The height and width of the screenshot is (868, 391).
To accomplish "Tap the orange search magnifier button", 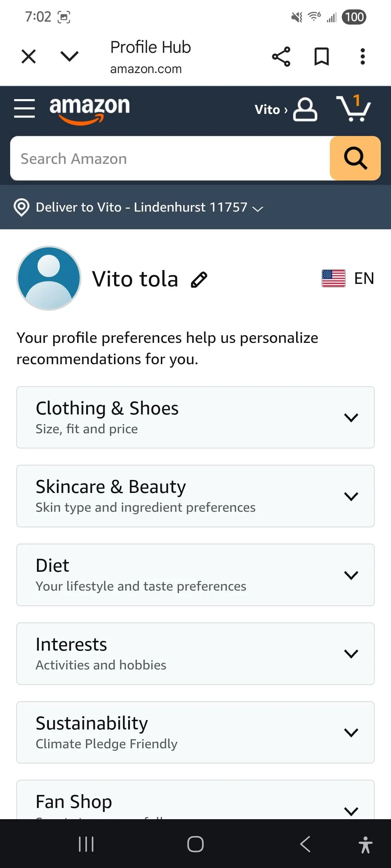I will pyautogui.click(x=355, y=158).
